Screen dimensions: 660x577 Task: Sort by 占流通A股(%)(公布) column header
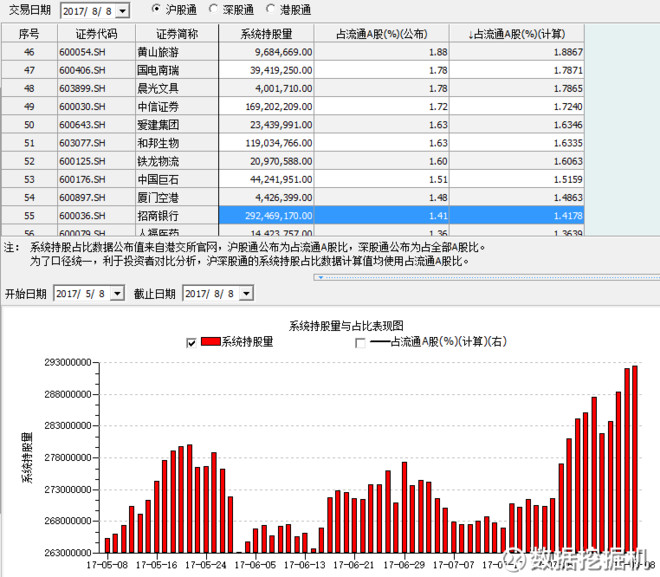tap(385, 33)
